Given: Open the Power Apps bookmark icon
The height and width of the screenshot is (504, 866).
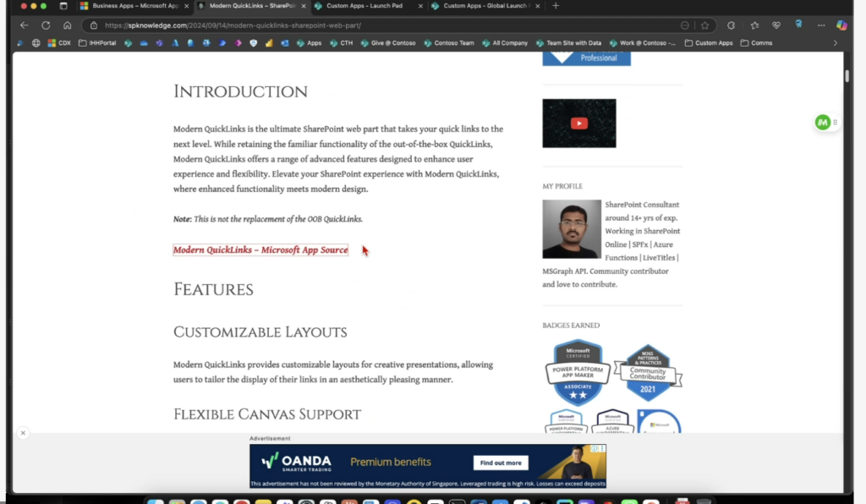Looking at the screenshot, I should (x=238, y=43).
